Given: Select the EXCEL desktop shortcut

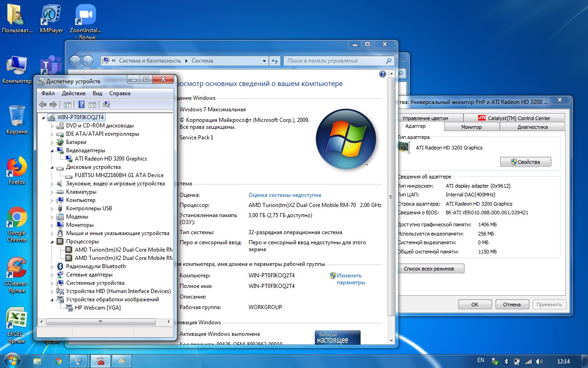Looking at the screenshot, I should coord(17,326).
